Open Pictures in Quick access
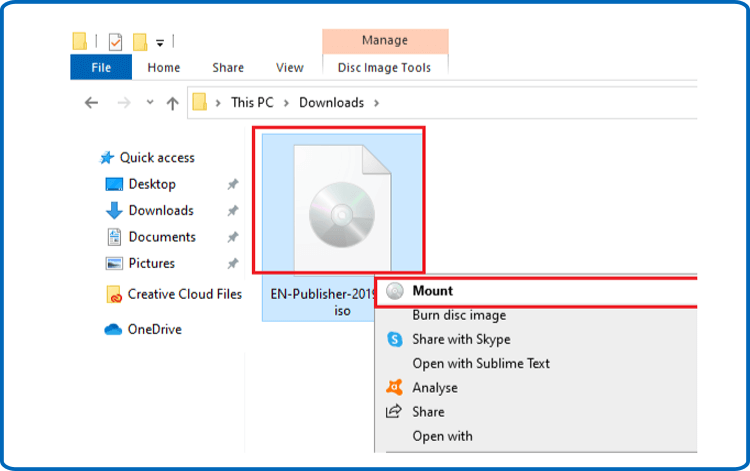This screenshot has height=471, width=750. pyautogui.click(x=152, y=263)
